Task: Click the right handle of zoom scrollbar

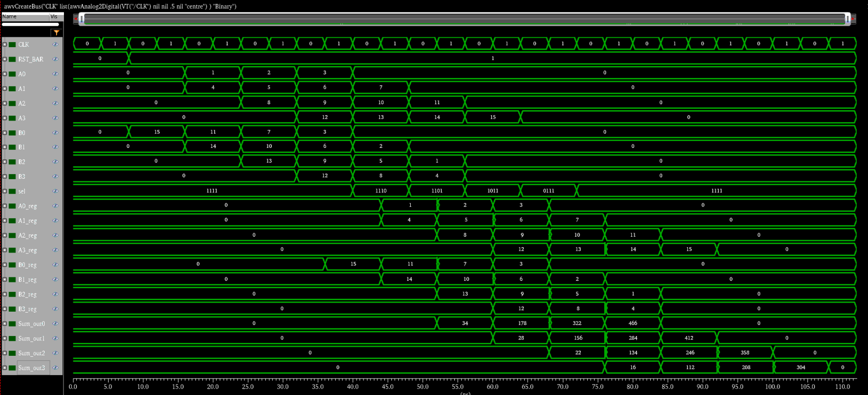Action: tap(848, 19)
